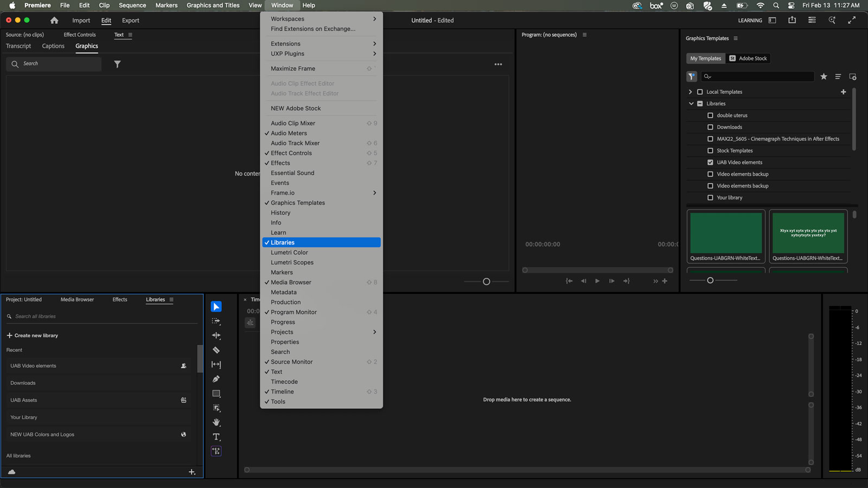This screenshot has height=488, width=868.
Task: Open macOS Spotlight search icon
Action: pyautogui.click(x=776, y=5)
